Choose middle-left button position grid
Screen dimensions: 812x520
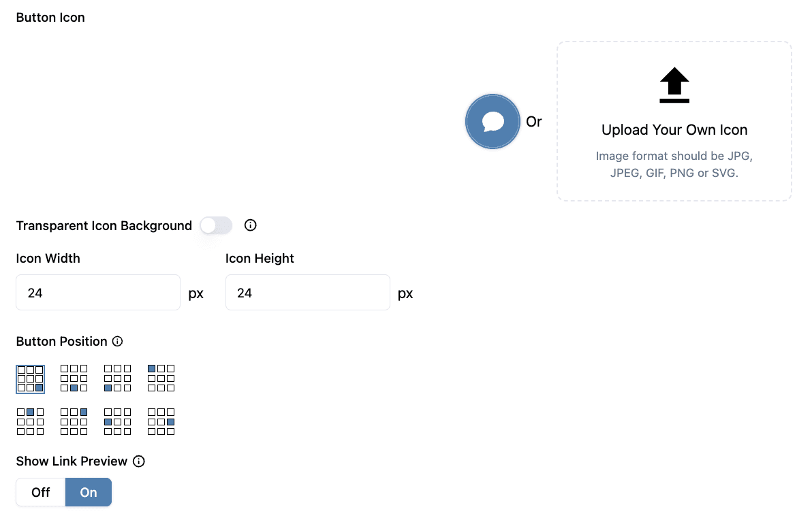tap(118, 422)
